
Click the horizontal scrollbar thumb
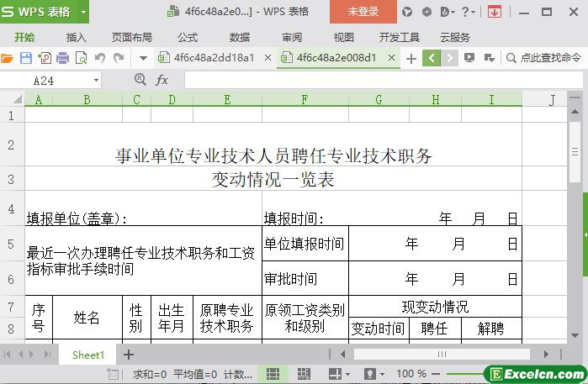(442, 354)
